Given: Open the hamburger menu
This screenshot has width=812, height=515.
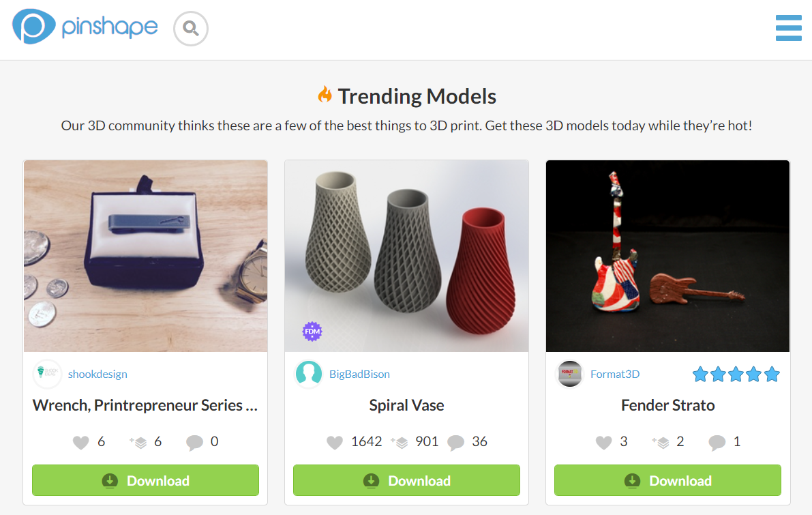Looking at the screenshot, I should (x=788, y=28).
